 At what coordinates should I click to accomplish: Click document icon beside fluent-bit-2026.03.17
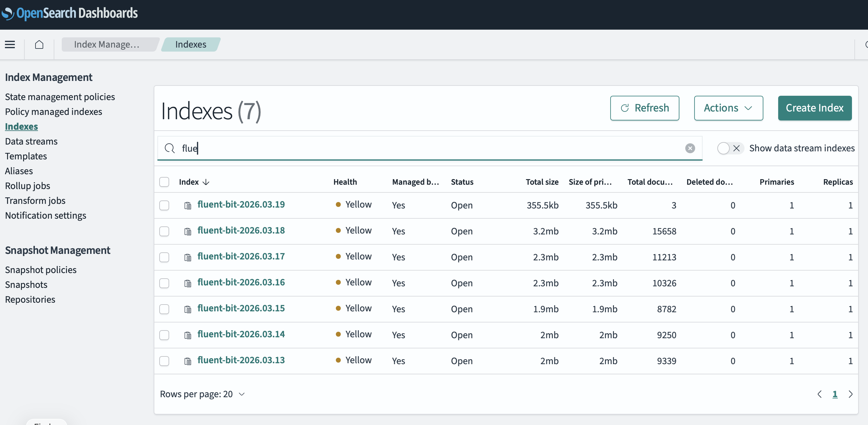point(188,257)
